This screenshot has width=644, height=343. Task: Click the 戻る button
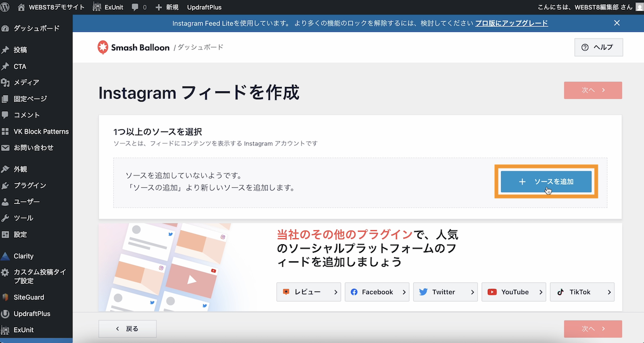(x=127, y=329)
